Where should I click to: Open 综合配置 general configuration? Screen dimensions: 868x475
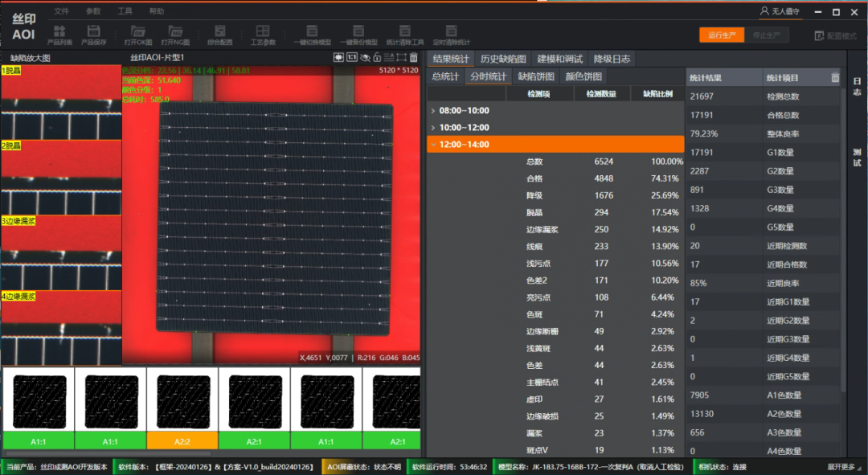[219, 35]
